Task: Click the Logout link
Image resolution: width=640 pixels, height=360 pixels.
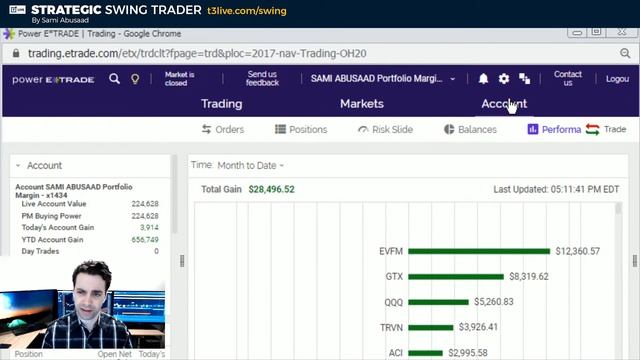Action: click(617, 79)
